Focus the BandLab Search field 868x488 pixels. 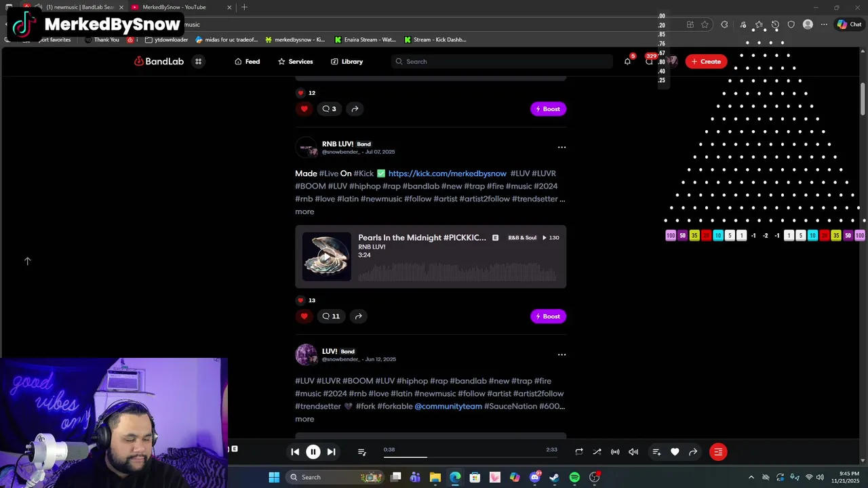pyautogui.click(x=502, y=62)
